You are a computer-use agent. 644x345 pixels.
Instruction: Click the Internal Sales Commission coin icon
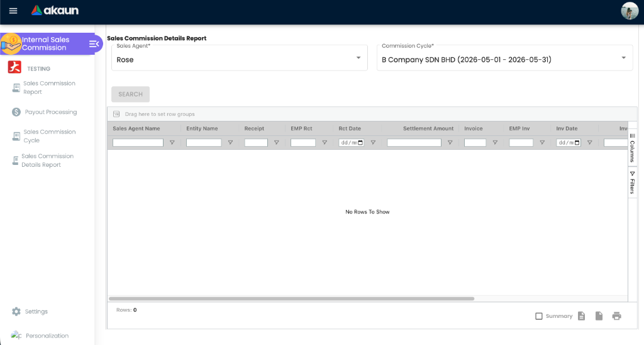click(11, 43)
